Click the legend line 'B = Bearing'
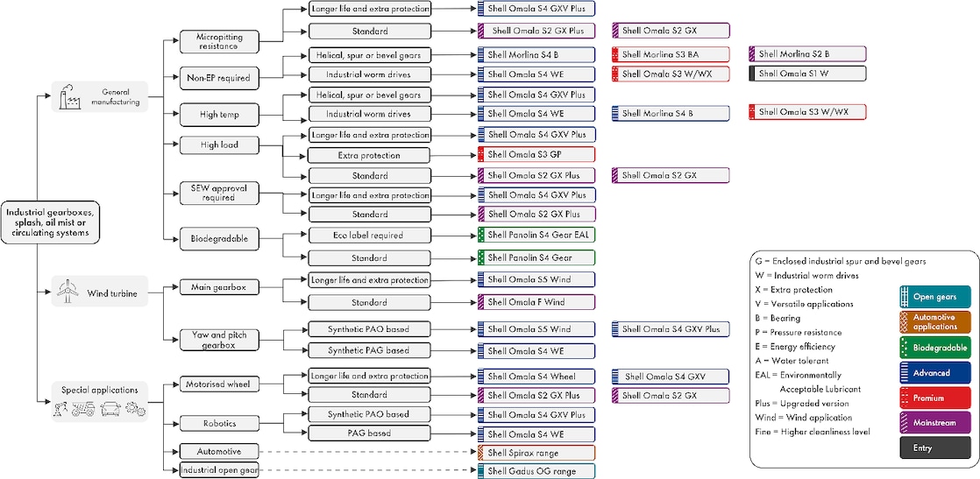This screenshot has width=980, height=479. click(777, 318)
